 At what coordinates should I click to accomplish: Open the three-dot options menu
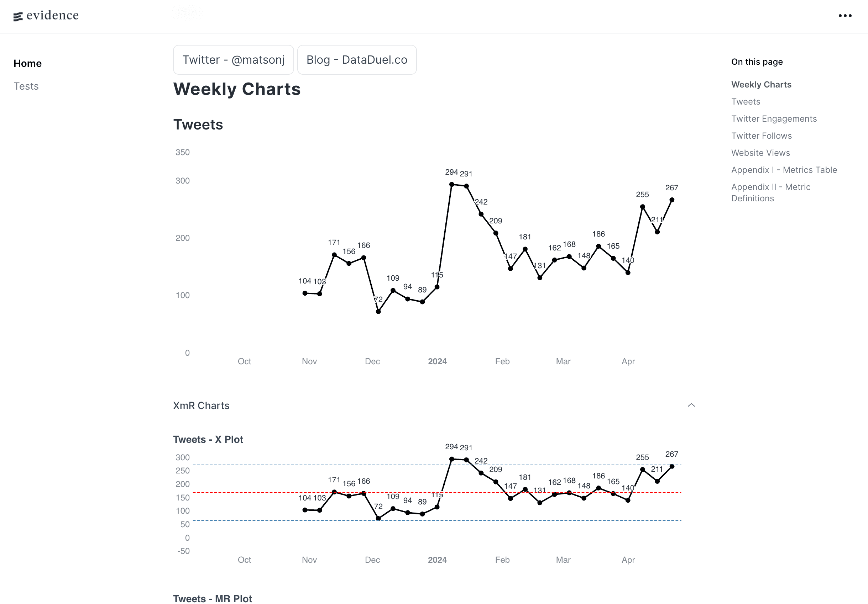[x=845, y=16]
